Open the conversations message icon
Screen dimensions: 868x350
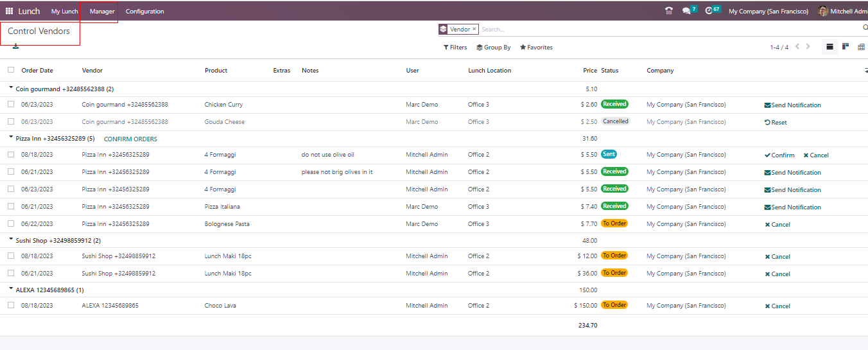tap(686, 11)
